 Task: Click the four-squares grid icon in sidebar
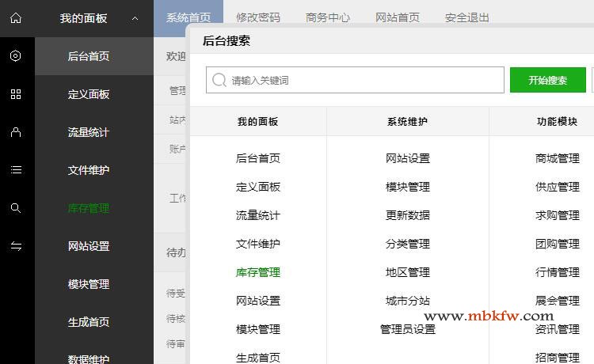[x=16, y=94]
